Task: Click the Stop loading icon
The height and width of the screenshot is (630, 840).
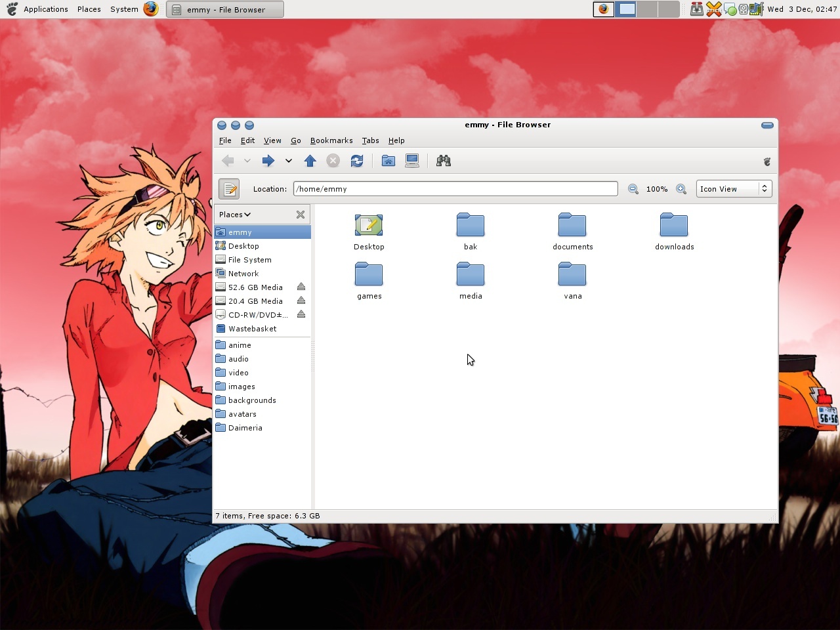Action: (x=333, y=161)
